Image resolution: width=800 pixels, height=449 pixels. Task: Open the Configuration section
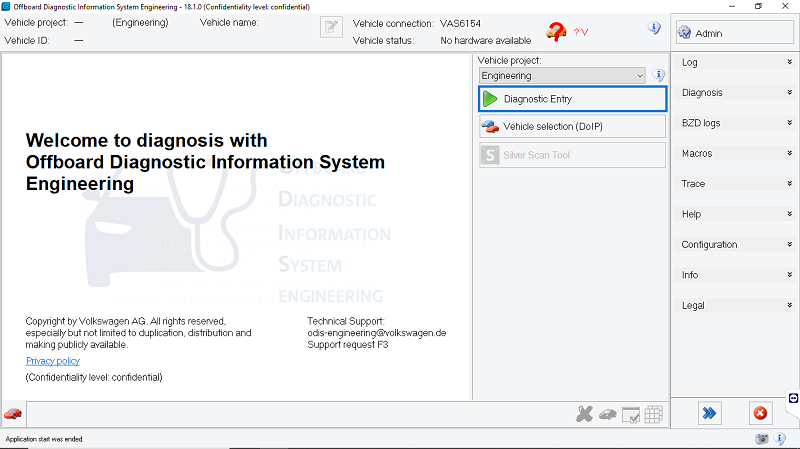point(736,245)
